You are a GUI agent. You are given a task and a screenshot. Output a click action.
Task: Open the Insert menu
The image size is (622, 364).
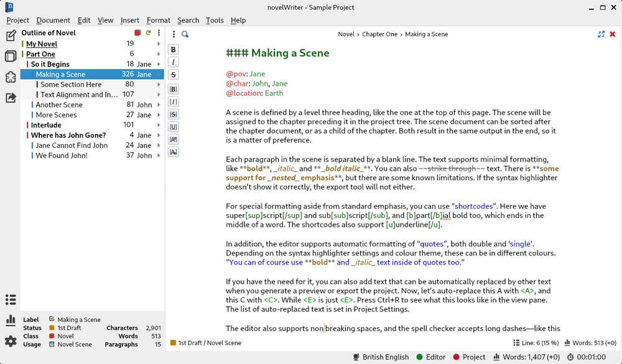click(x=130, y=20)
